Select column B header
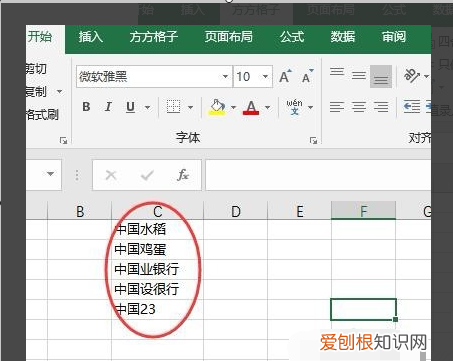The width and height of the screenshot is (453, 361). [80, 211]
